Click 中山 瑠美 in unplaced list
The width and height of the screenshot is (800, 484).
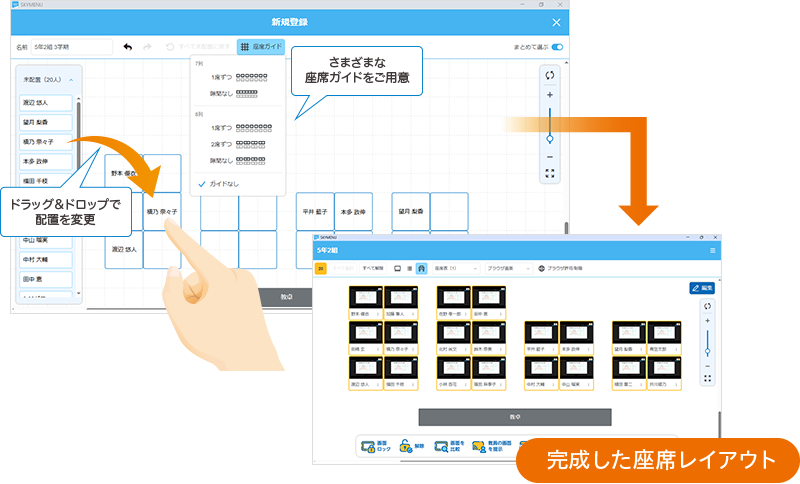point(46,240)
